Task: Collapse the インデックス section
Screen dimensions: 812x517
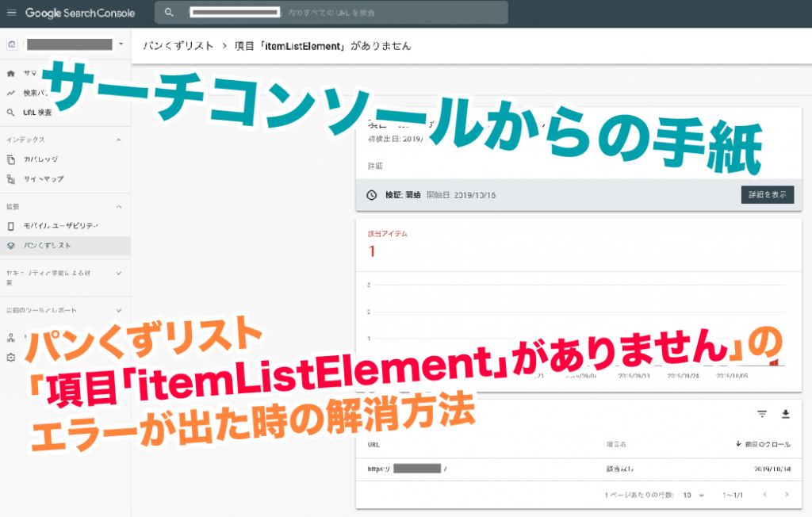Action: click(119, 140)
